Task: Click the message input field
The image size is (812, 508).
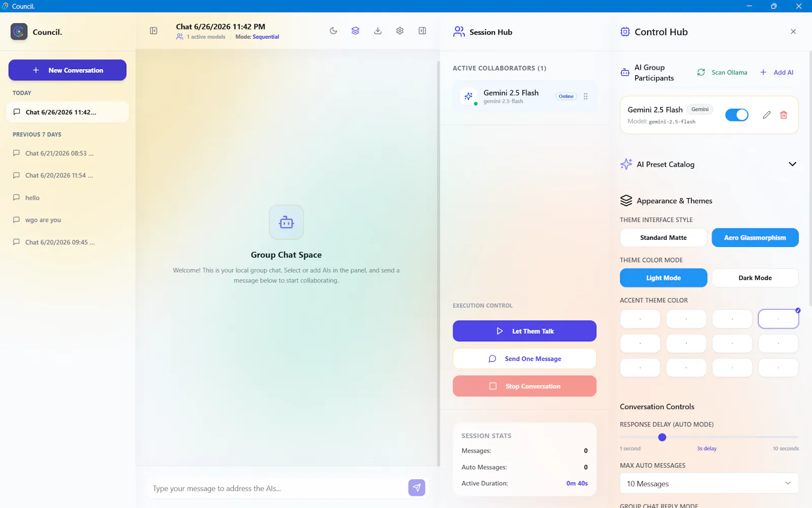Action: pyautogui.click(x=278, y=488)
